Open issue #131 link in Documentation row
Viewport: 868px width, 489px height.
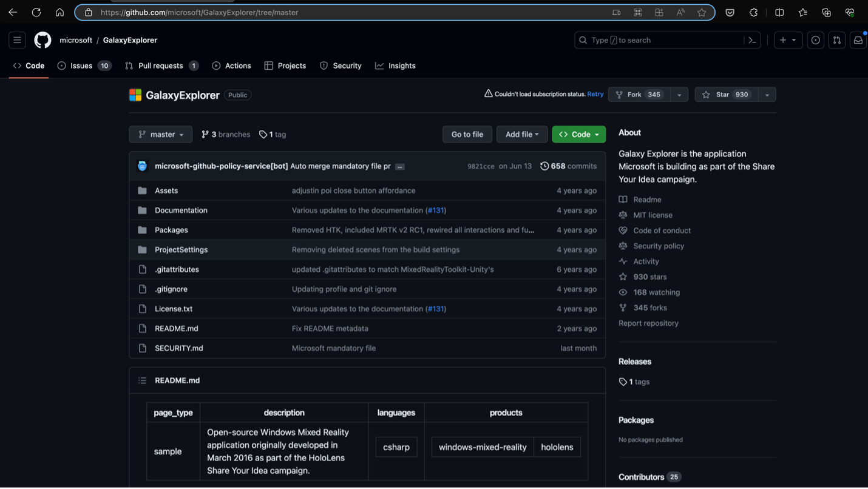click(435, 210)
